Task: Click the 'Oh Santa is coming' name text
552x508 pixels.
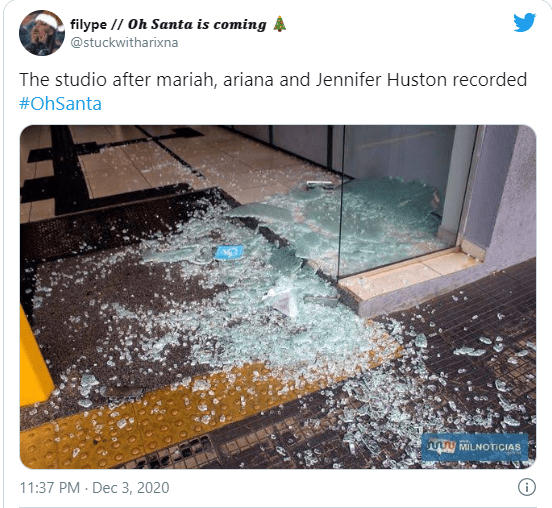Action: click(197, 24)
